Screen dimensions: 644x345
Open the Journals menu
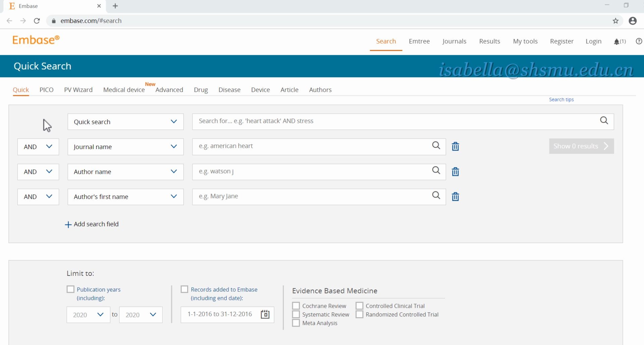click(x=454, y=41)
